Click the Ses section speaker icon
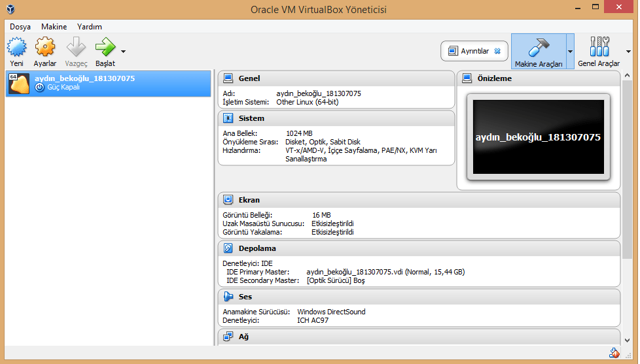Viewport: 640px width, 364px height. coord(228,297)
